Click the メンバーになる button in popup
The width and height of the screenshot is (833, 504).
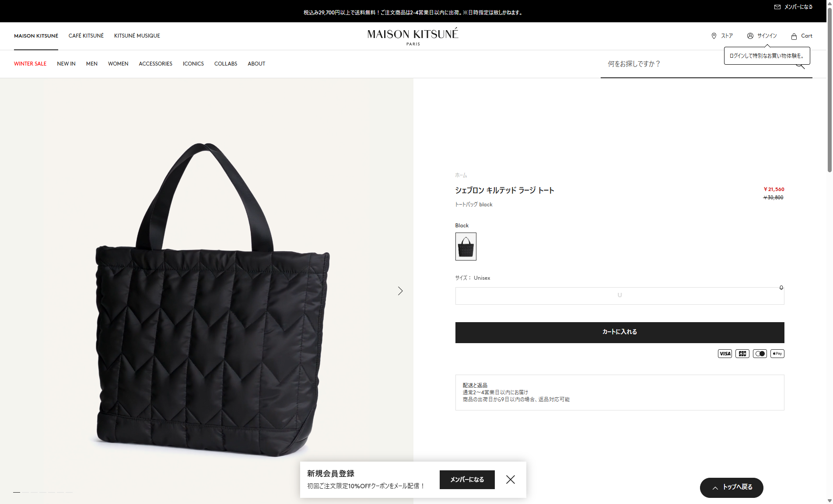(467, 480)
